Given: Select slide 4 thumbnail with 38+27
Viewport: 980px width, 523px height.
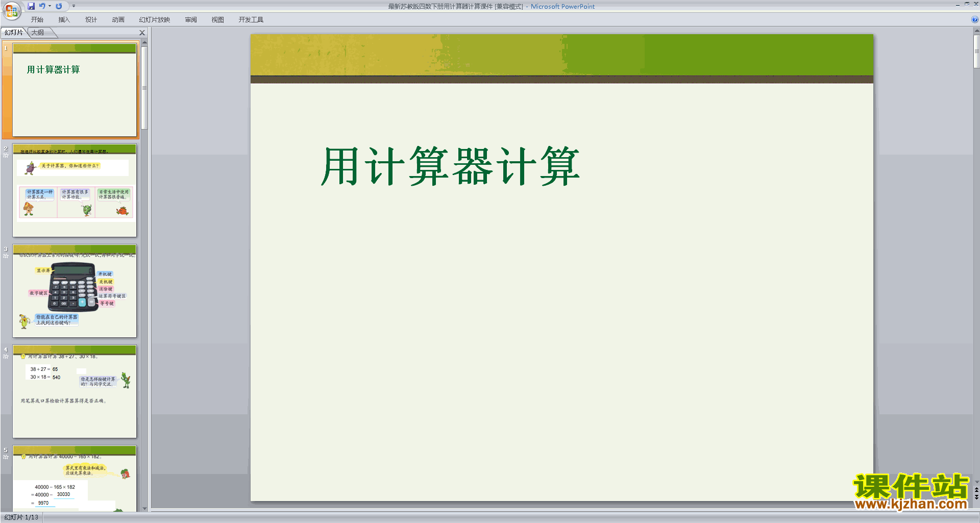Looking at the screenshot, I should coord(75,391).
